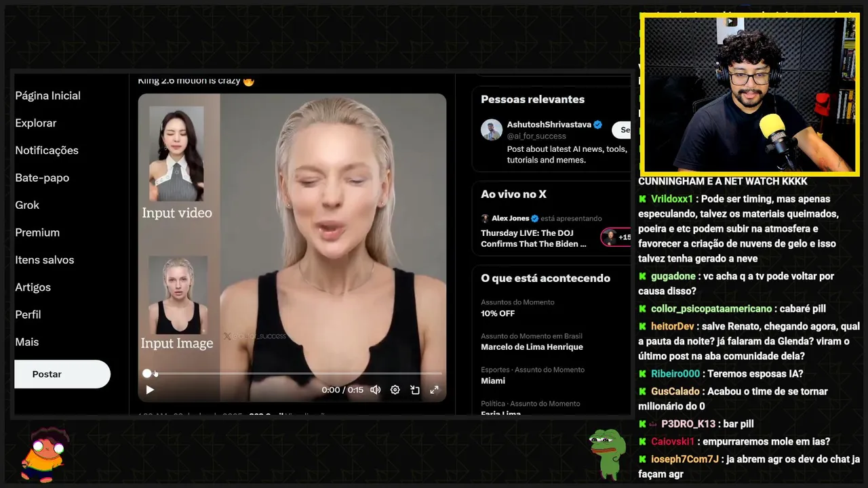Click Ribeiro000 username in chat
The width and height of the screenshot is (868, 488).
tap(675, 373)
